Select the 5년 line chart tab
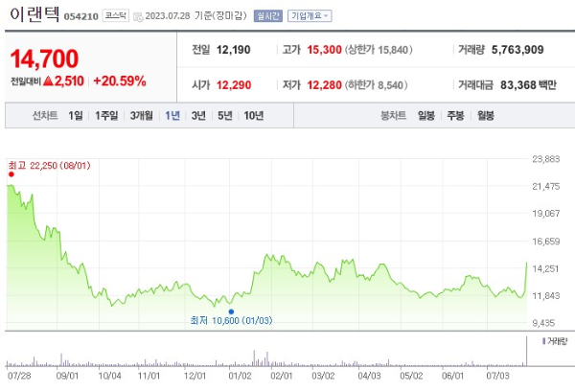This screenshot has height=392, width=575. click(225, 116)
